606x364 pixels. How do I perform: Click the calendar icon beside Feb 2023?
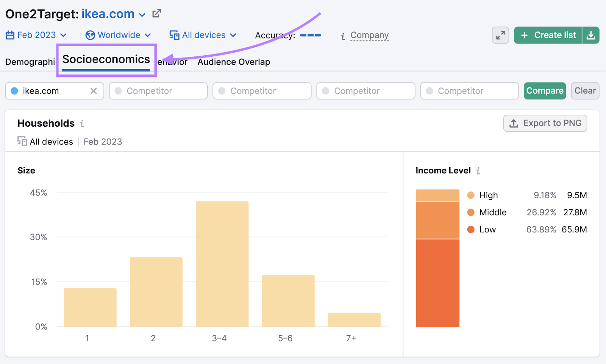[10, 35]
